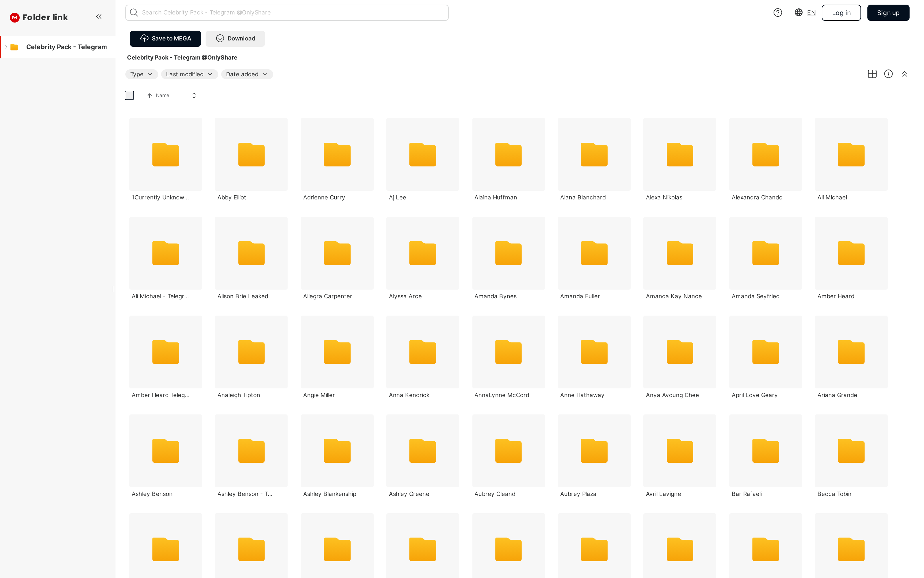Select the "AnnaLynne McCord" folder name
924x578 pixels.
(502, 395)
